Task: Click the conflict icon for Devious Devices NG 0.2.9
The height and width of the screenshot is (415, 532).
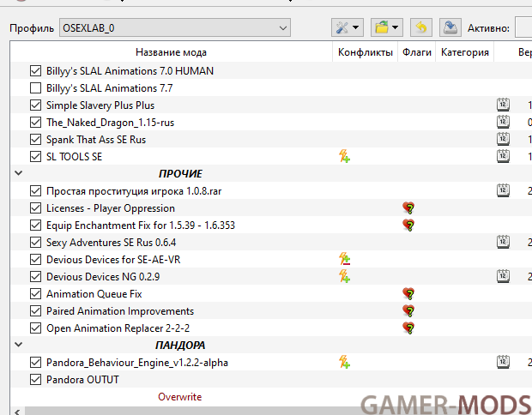Action: [x=344, y=276]
